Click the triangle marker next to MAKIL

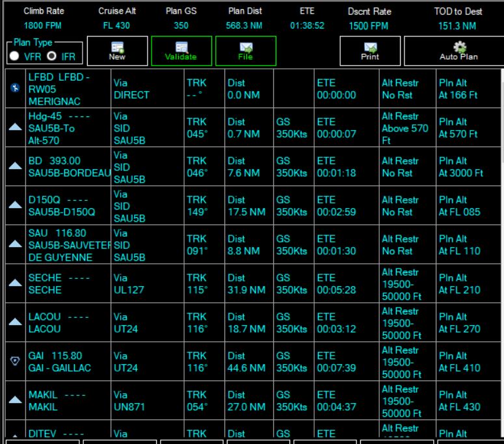(x=15, y=400)
